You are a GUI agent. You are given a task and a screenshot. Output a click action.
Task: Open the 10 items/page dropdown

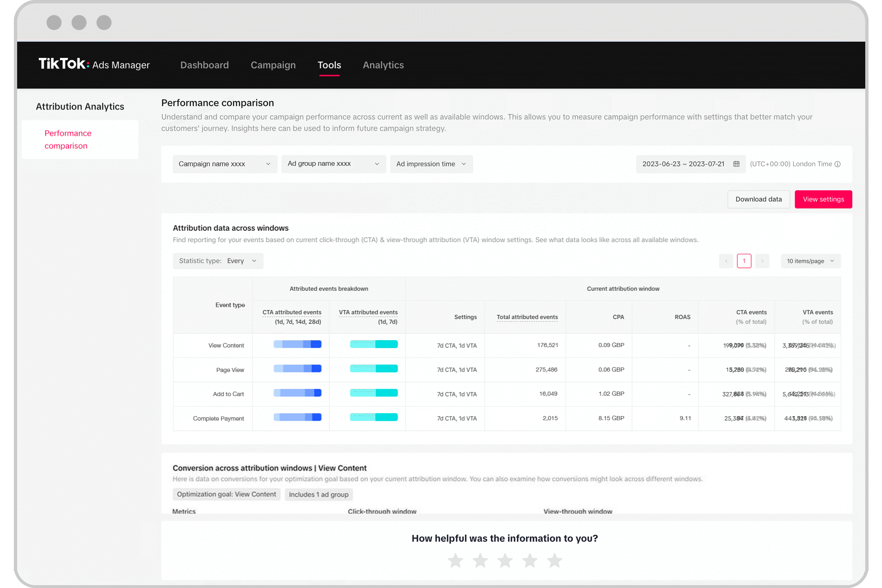811,261
